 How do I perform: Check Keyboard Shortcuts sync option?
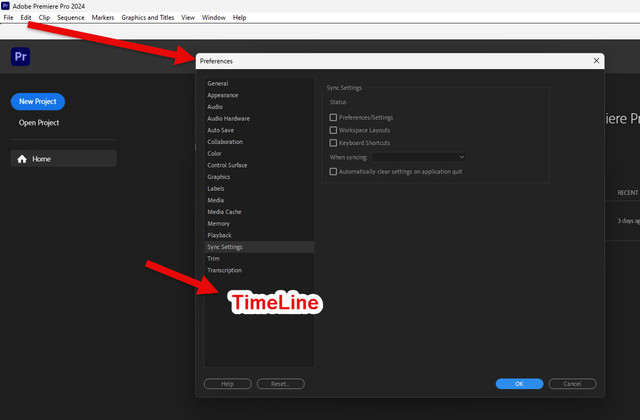point(333,143)
